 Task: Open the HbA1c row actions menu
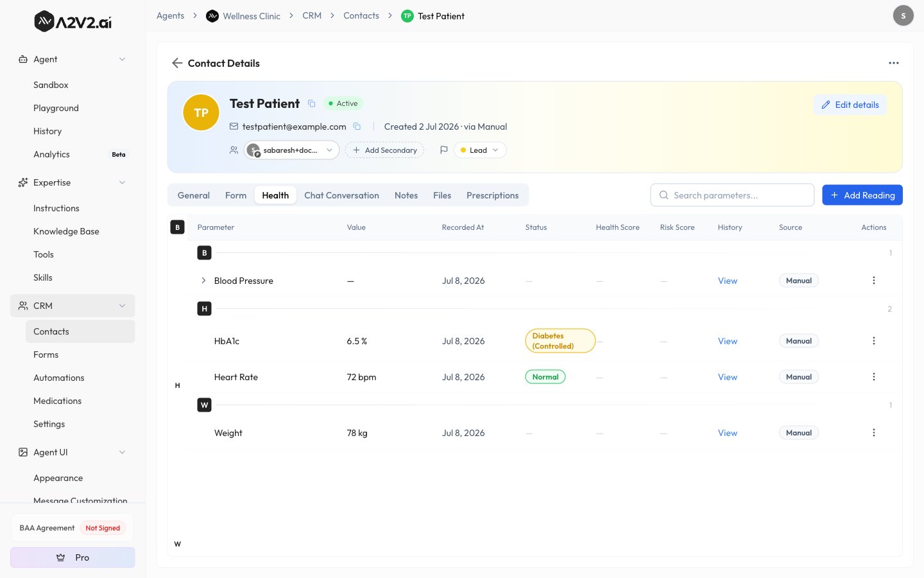(873, 341)
